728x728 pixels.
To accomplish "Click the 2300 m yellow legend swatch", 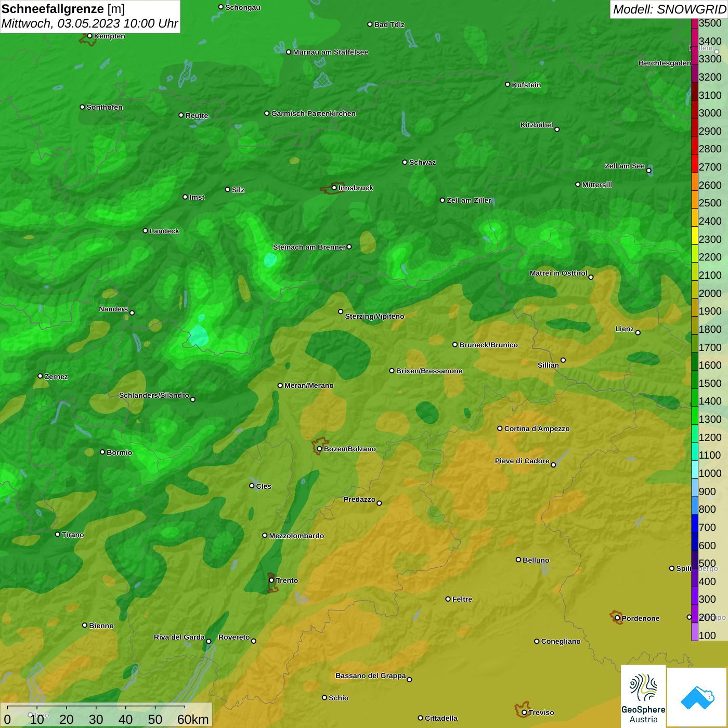I will click(x=695, y=235).
